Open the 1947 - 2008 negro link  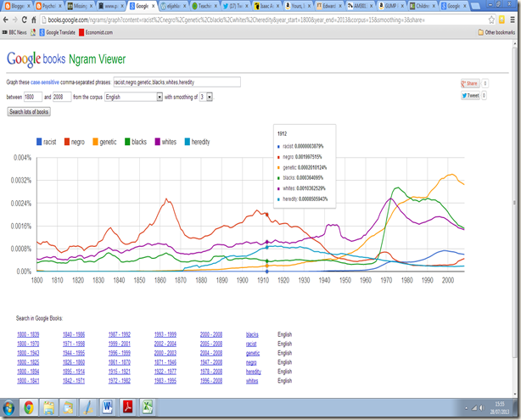coord(211,362)
